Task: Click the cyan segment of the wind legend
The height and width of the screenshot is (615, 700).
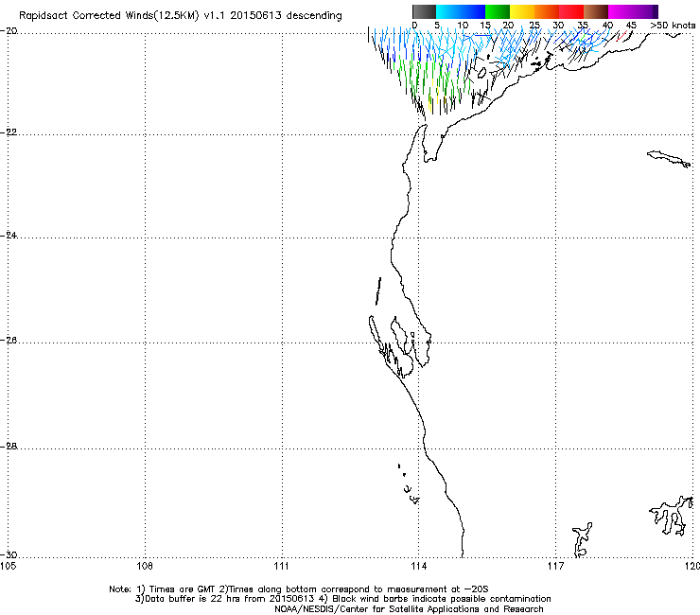Action: [x=448, y=11]
